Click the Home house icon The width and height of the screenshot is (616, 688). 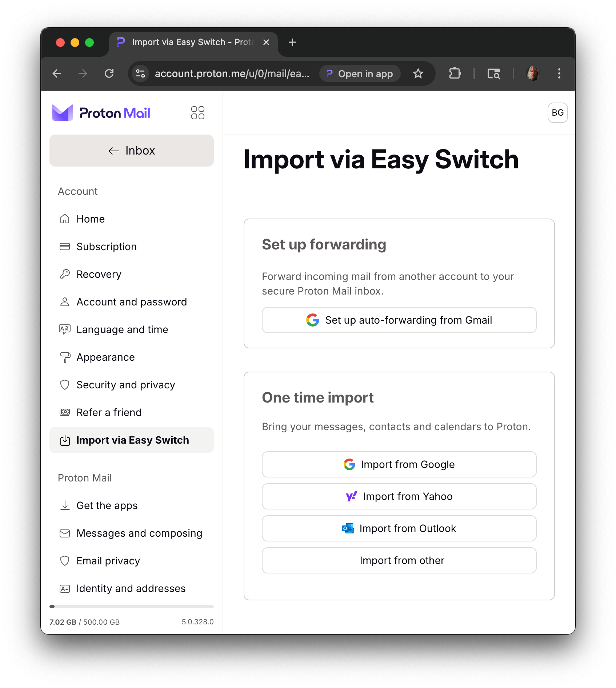[65, 219]
